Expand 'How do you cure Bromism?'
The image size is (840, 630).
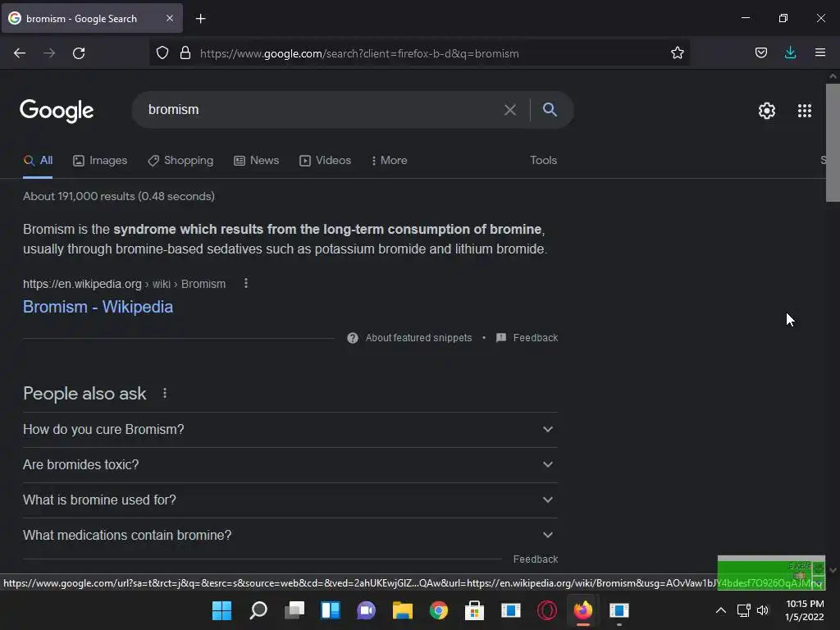[290, 430]
